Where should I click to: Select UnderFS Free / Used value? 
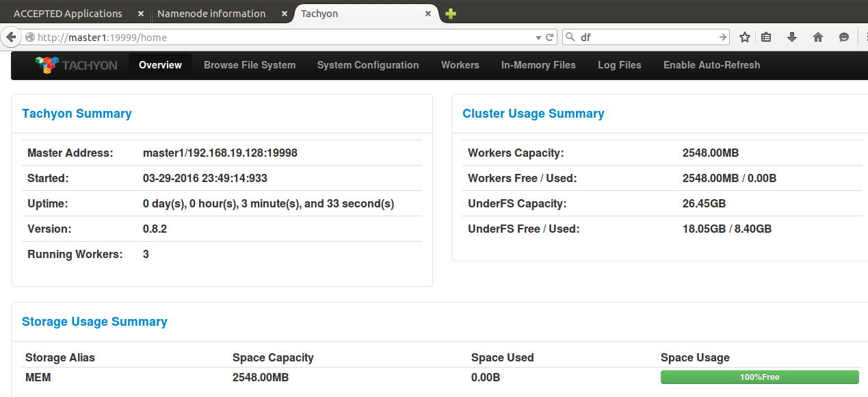pyautogui.click(x=727, y=229)
